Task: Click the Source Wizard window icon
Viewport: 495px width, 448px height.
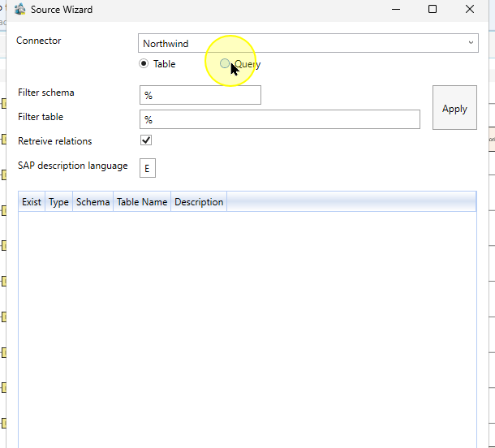Action: pos(20,9)
